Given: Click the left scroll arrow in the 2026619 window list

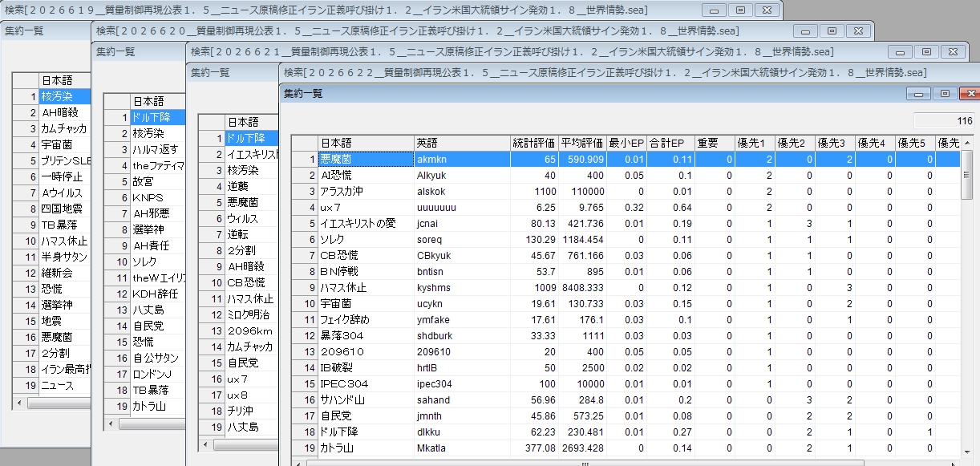Looking at the screenshot, I should [18, 404].
